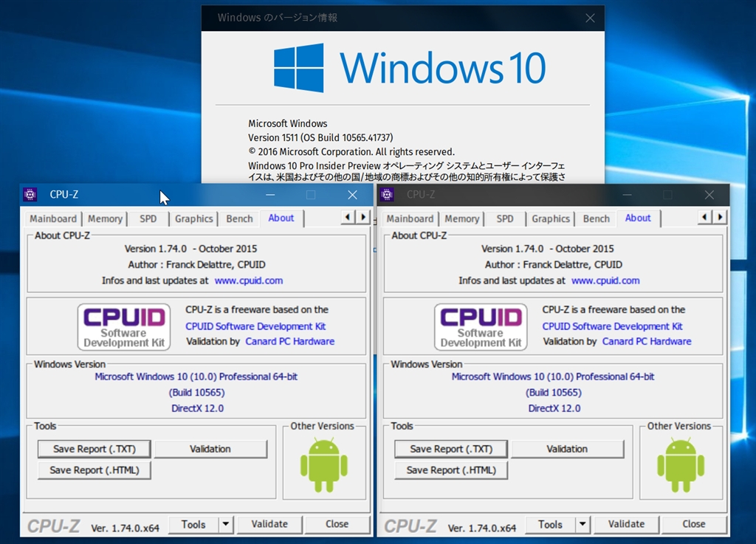The width and height of the screenshot is (756, 544).
Task: Minimize the left CPU-Z window
Action: pos(270,195)
